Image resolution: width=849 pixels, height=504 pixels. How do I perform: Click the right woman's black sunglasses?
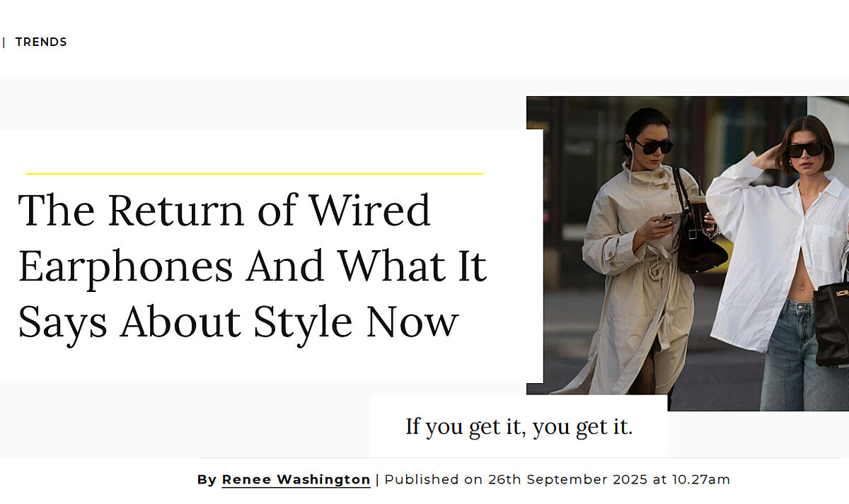[805, 150]
